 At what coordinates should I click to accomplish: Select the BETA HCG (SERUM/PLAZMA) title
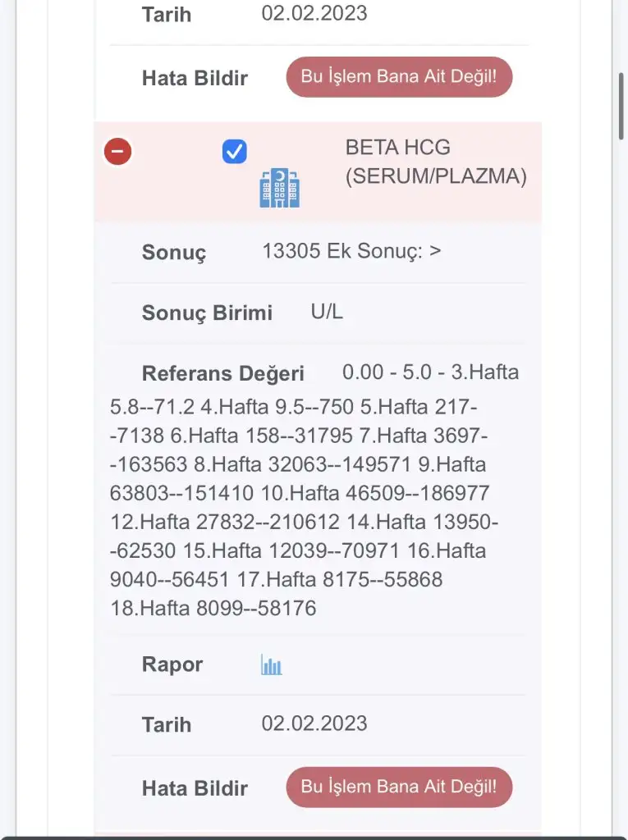436,162
